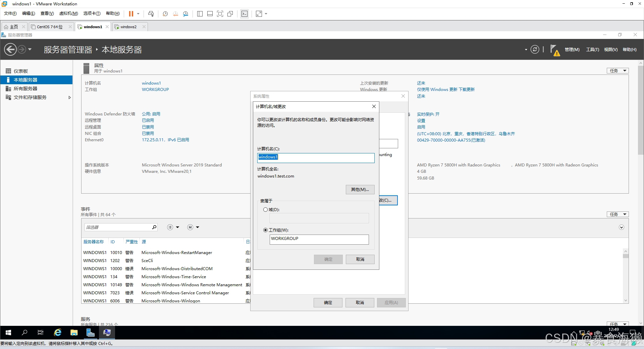Go back in Server Manager navigation
This screenshot has width=644, height=349.
click(10, 49)
